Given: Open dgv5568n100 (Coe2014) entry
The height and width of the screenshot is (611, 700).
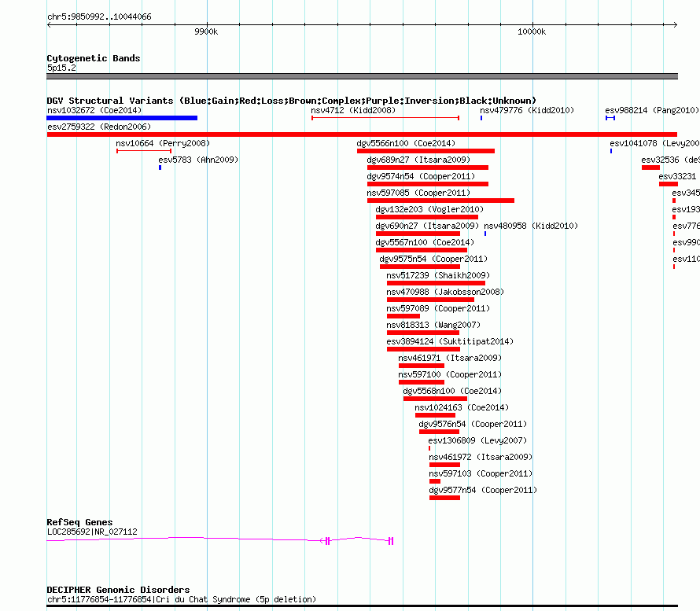Looking at the screenshot, I should point(452,391).
